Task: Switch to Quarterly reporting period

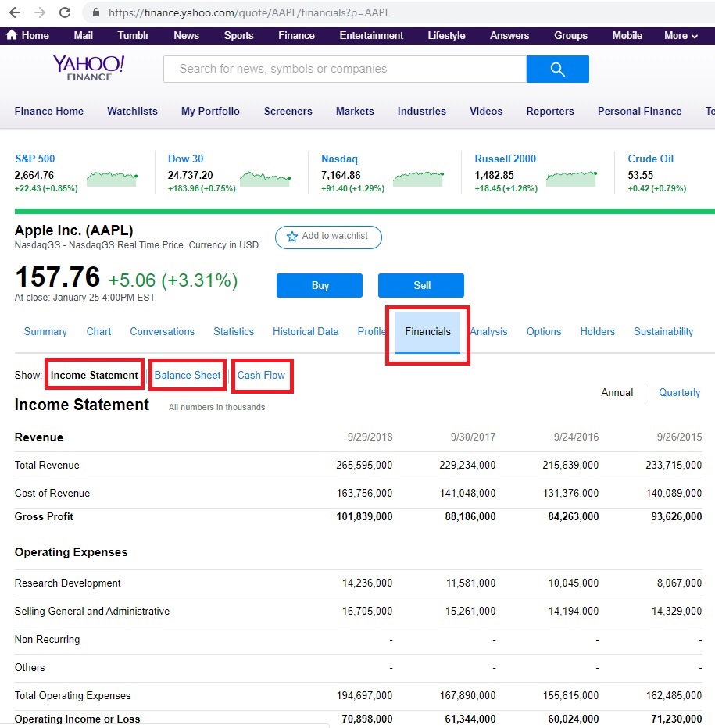Action: (679, 392)
